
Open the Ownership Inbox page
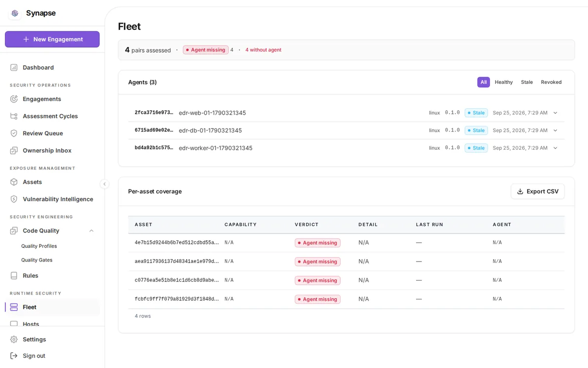tap(52, 150)
